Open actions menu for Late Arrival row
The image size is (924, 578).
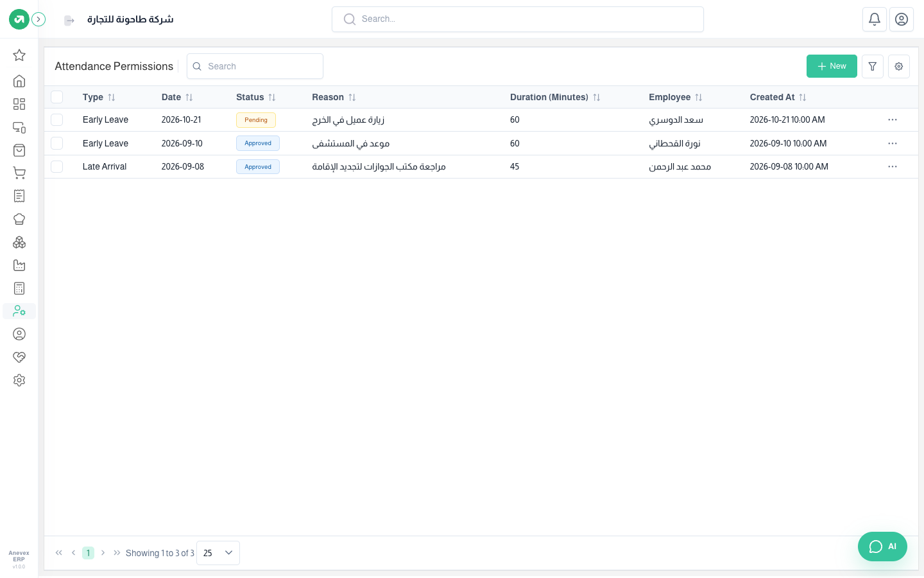(x=893, y=166)
